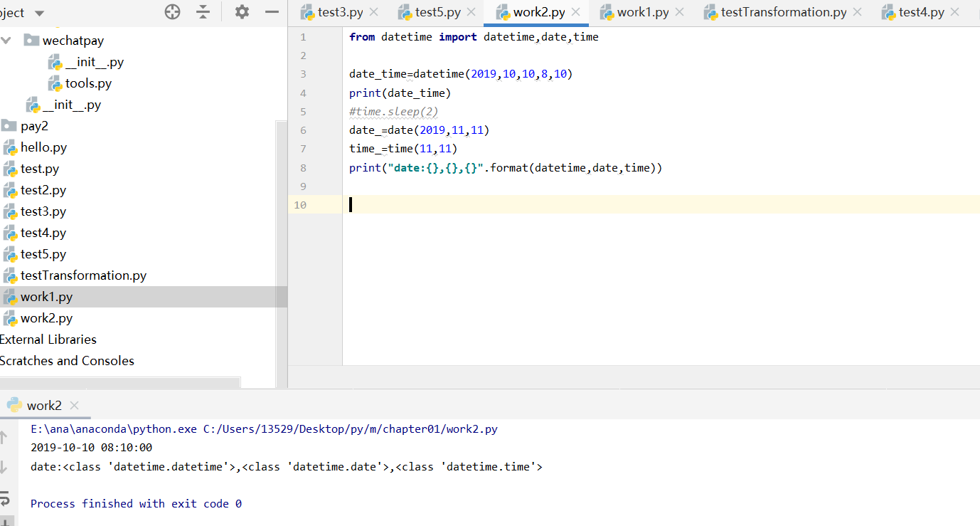Open Scratches and Consoles node

67,361
